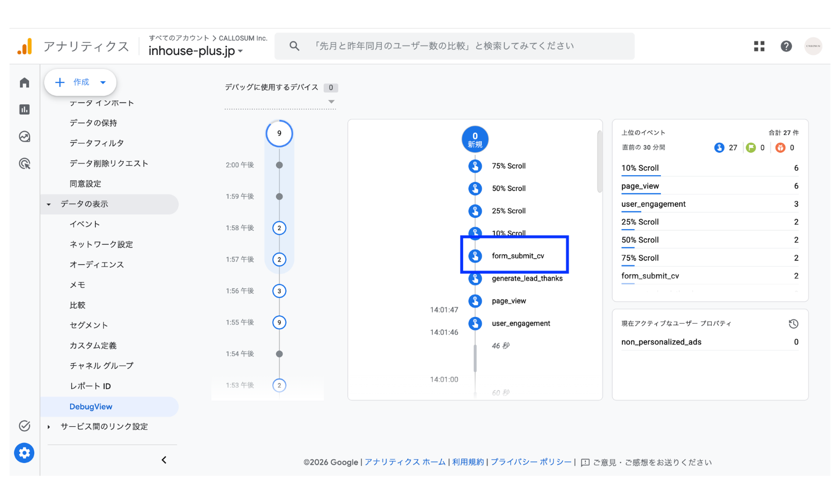Open the debug device dropdown arrow

pyautogui.click(x=331, y=102)
